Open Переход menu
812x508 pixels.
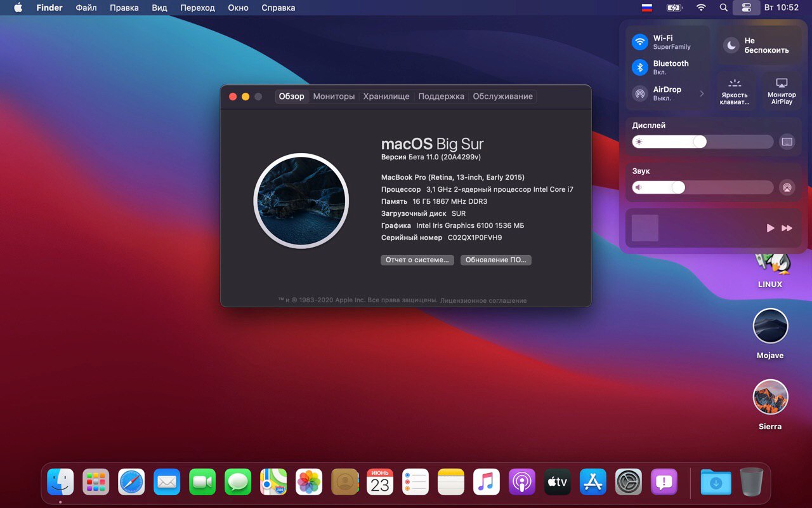coord(197,8)
